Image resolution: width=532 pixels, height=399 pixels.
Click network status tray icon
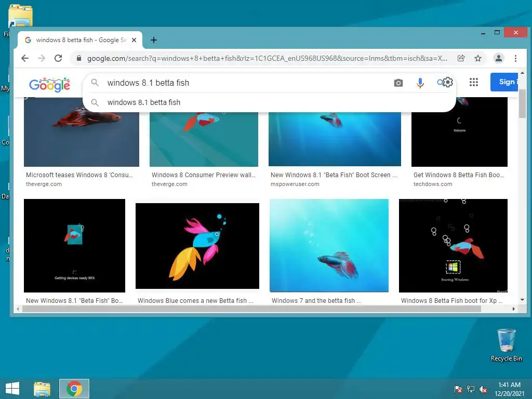[x=471, y=389]
